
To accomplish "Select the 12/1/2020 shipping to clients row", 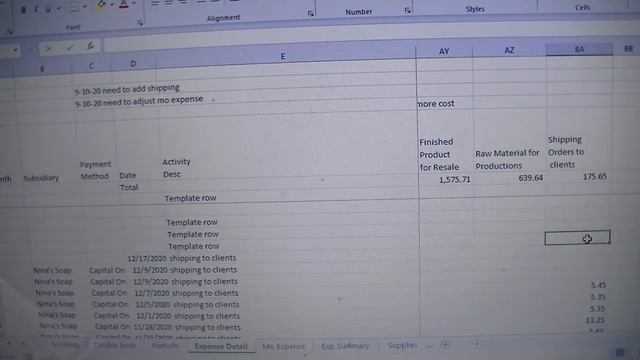I will (188, 316).
